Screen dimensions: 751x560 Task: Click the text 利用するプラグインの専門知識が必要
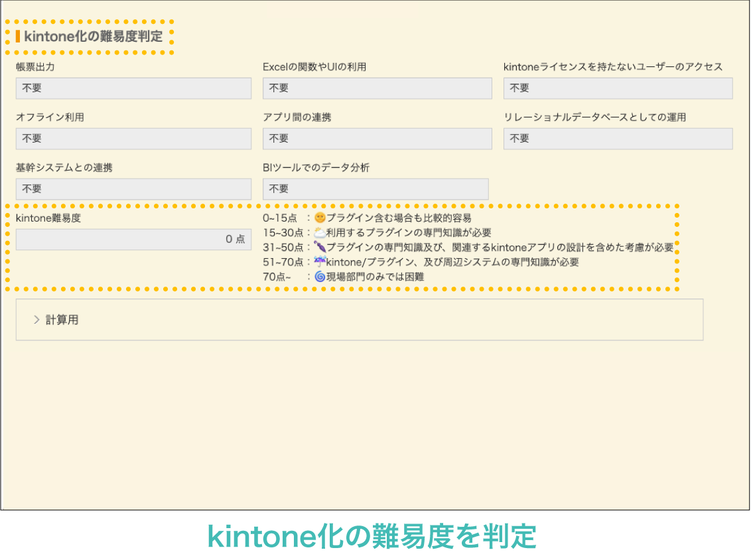(x=409, y=232)
